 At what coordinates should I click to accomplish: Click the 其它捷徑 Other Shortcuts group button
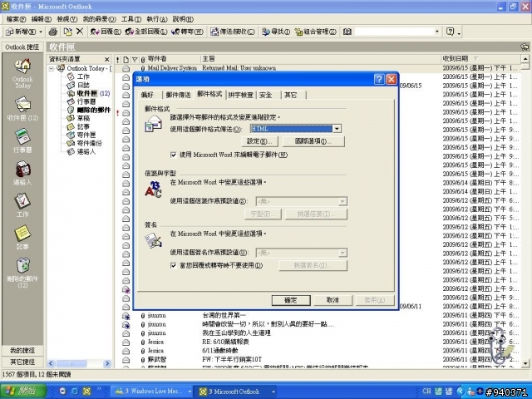22,362
